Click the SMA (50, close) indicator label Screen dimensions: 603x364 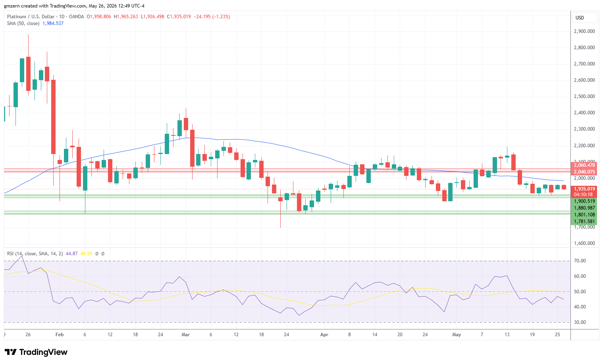pos(23,23)
